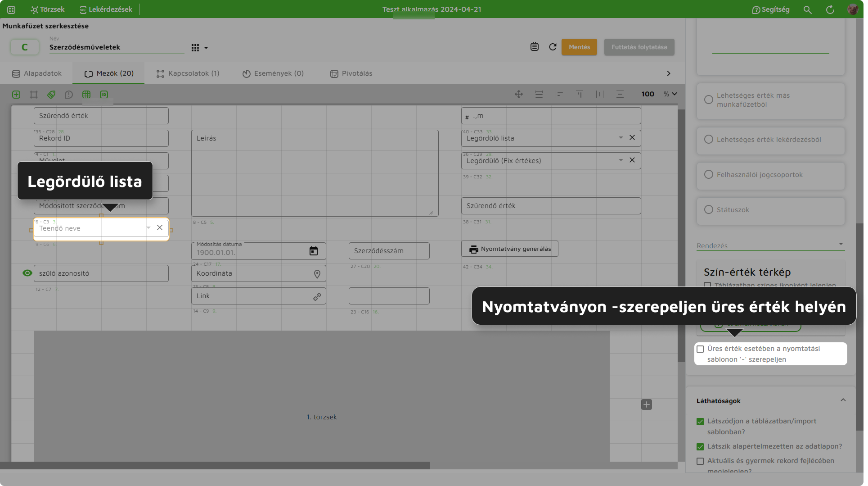Screen dimensions: 868x486
Task: Toggle Aktuális és gyermek rekord fejlécében checkbox
Action: (700, 461)
